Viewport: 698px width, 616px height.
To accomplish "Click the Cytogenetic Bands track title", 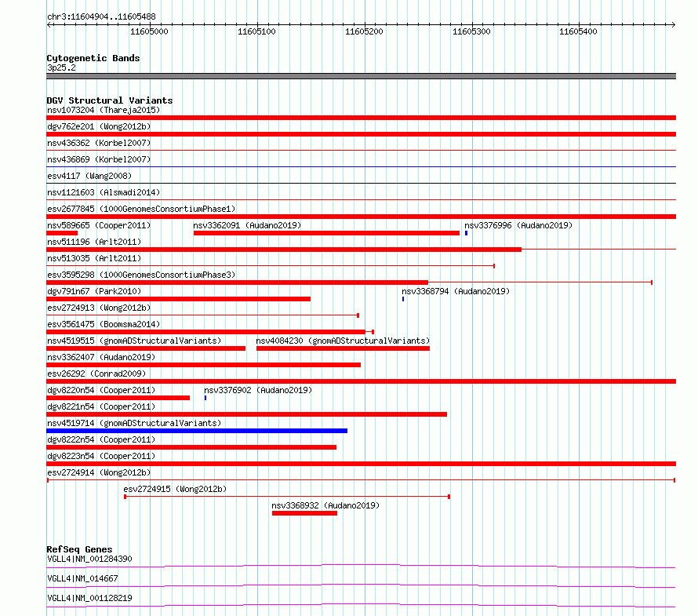I will click(x=93, y=58).
